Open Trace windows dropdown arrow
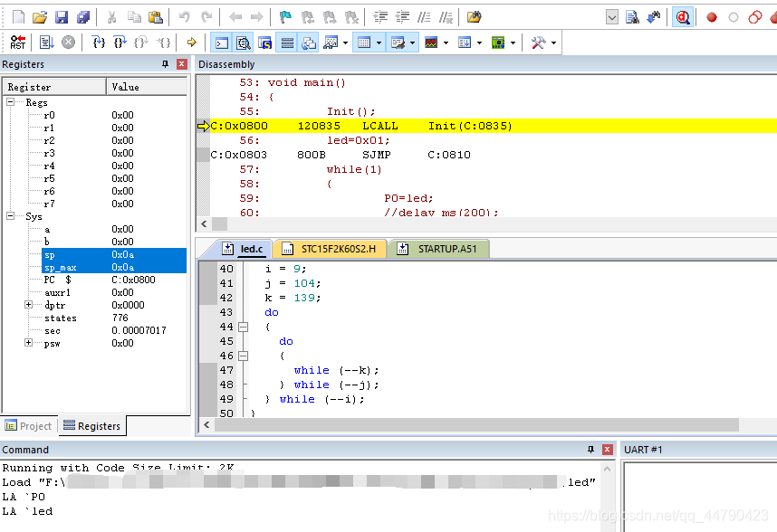 [479, 43]
